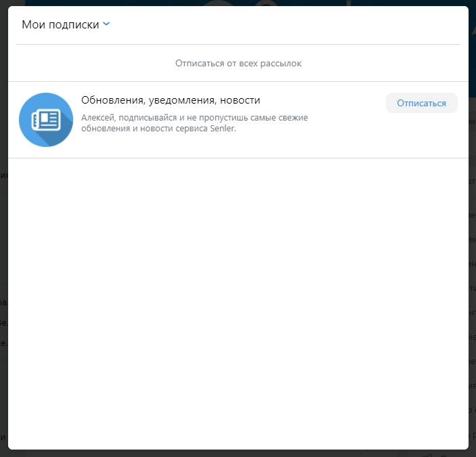Click the subscription description mentioning Senler

click(x=194, y=123)
